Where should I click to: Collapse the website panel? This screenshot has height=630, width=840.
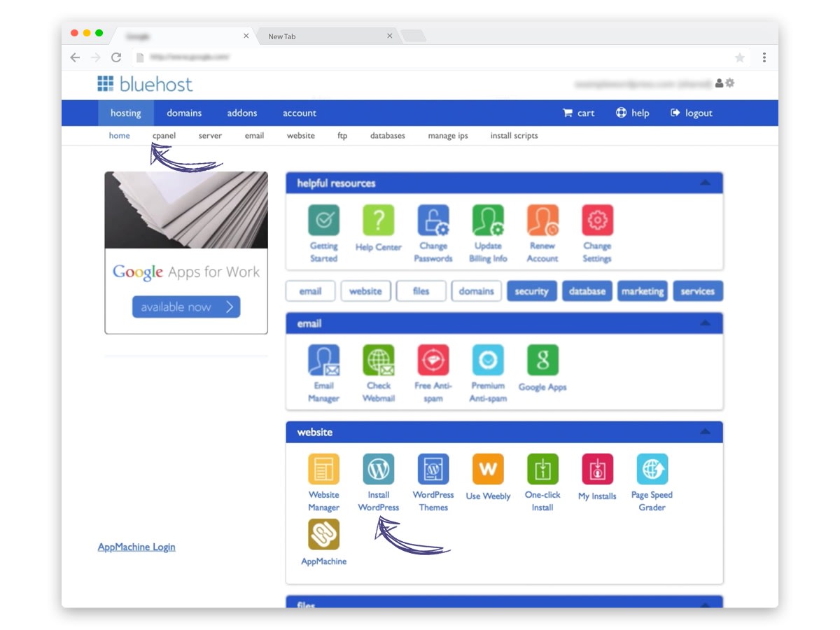point(705,432)
